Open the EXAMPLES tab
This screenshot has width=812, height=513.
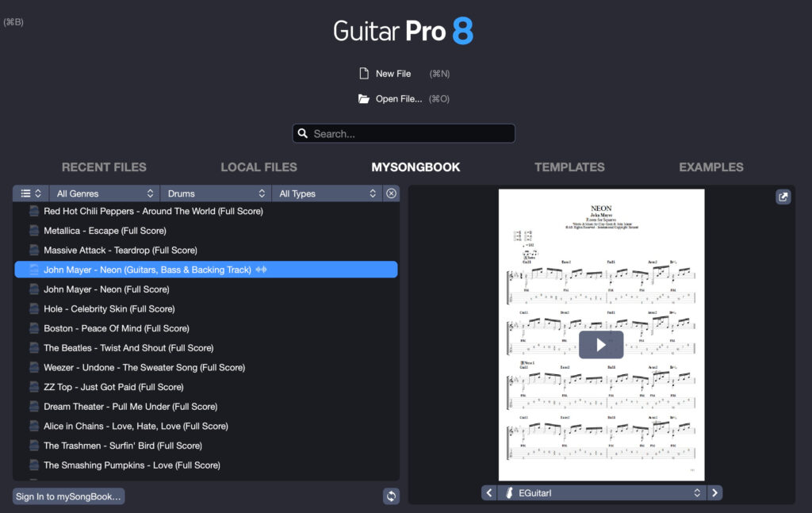pos(710,167)
